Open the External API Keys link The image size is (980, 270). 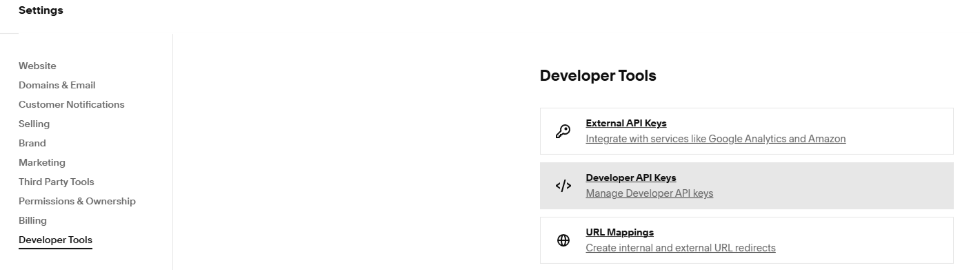coord(626,123)
